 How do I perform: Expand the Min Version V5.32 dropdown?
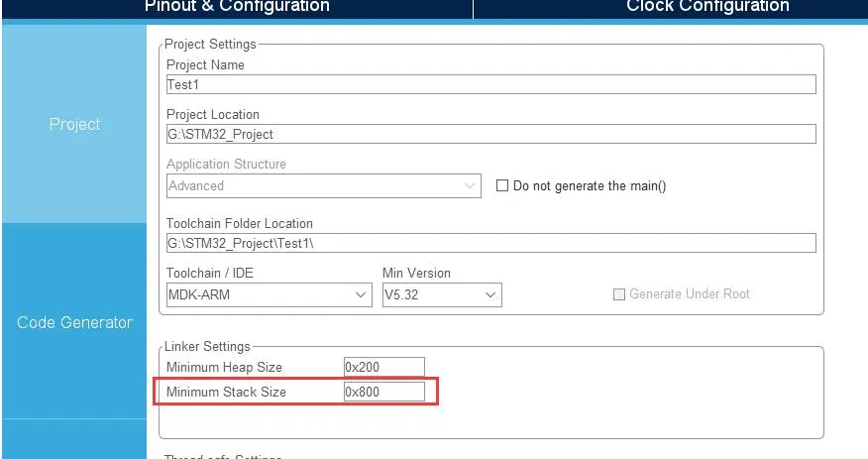tap(441, 294)
